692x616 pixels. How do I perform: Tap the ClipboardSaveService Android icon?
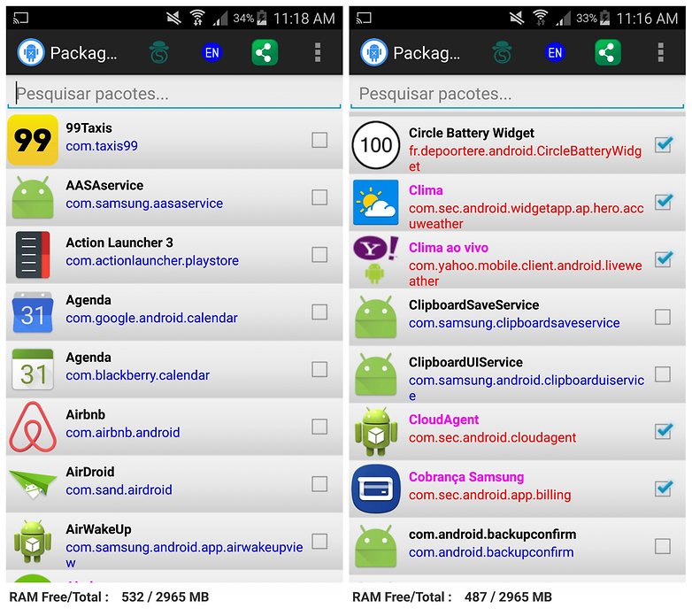pyautogui.click(x=376, y=317)
